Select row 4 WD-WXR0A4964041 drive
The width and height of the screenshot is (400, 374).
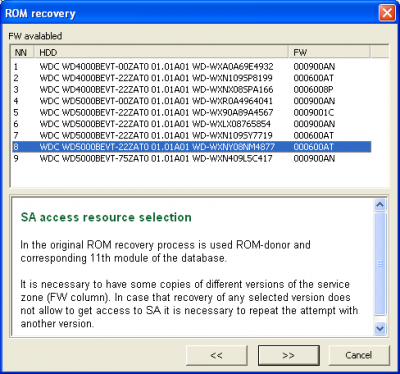coord(192,101)
